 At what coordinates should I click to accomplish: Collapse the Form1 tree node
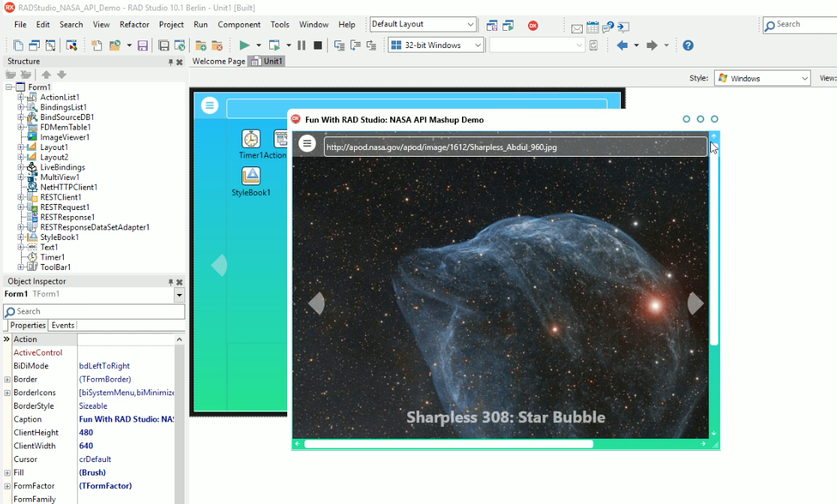(x=8, y=87)
